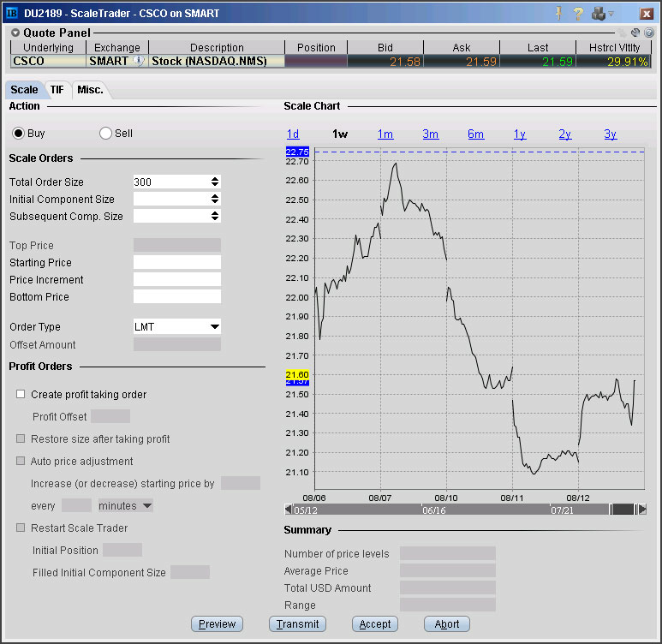
Task: Click the info icon next to SMART
Action: click(139, 61)
